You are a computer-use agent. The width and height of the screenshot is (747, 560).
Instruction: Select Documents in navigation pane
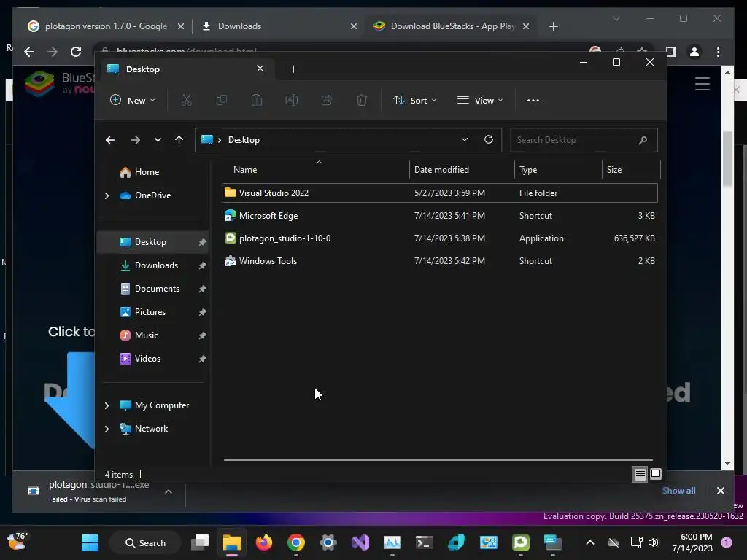(x=157, y=289)
